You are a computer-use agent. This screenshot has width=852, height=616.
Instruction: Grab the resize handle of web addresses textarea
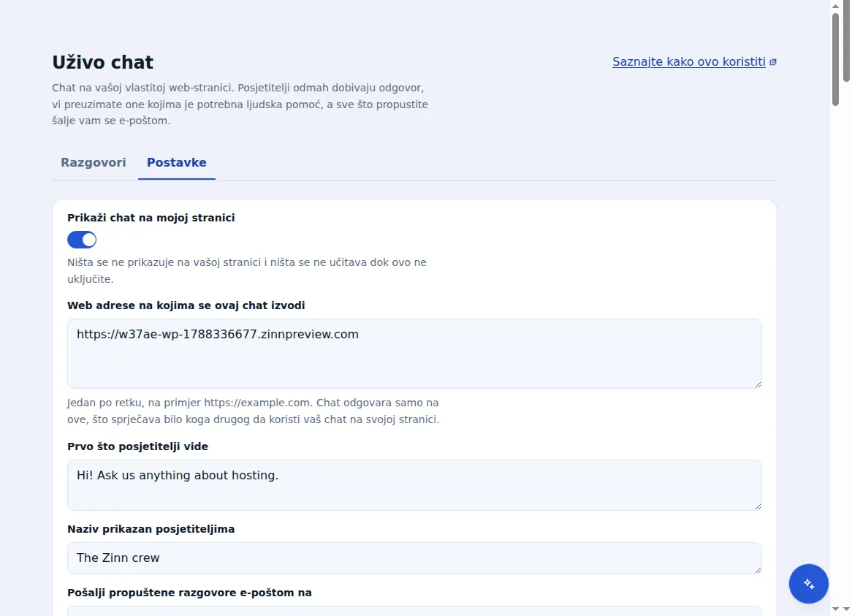tap(758, 384)
